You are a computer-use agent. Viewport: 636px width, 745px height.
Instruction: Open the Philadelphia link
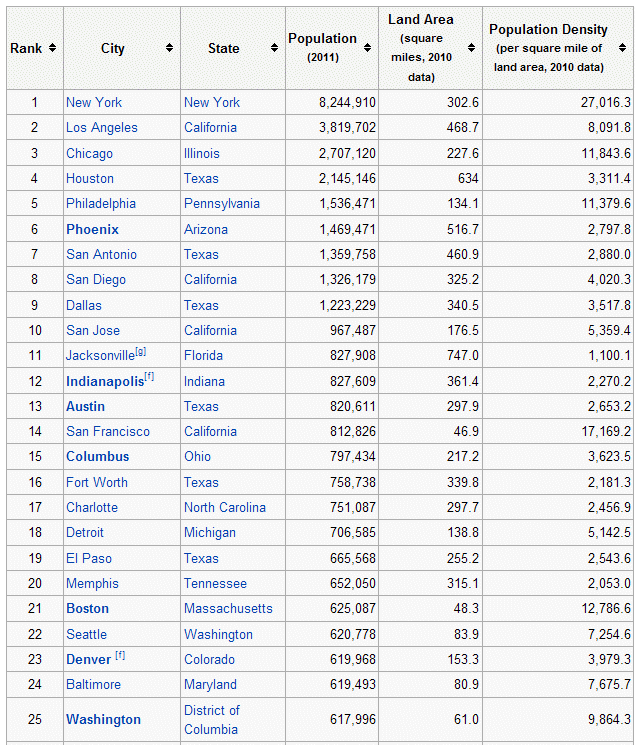(x=101, y=204)
